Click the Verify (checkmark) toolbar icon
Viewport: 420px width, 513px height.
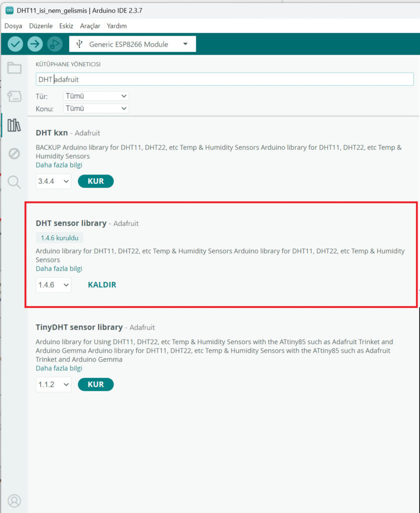[16, 44]
